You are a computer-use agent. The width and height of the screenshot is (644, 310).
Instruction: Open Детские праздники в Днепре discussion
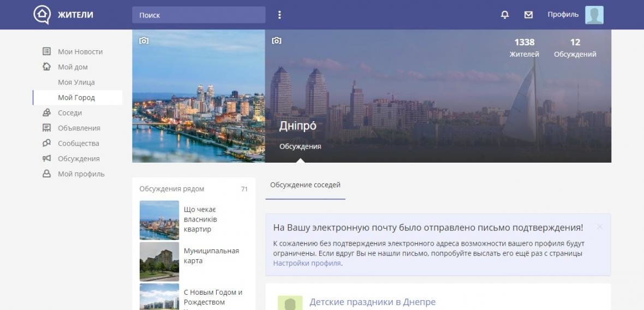coord(372,302)
